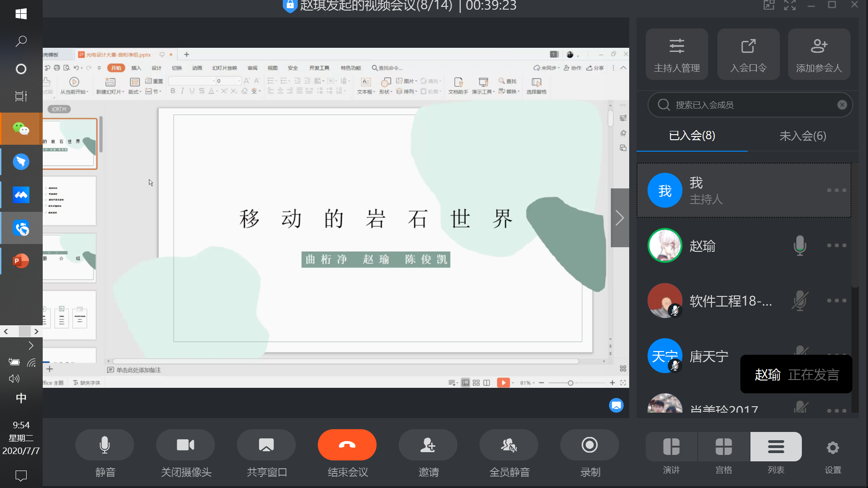The image size is (868, 488).
Task: Open 设置 settings gear
Action: (833, 448)
